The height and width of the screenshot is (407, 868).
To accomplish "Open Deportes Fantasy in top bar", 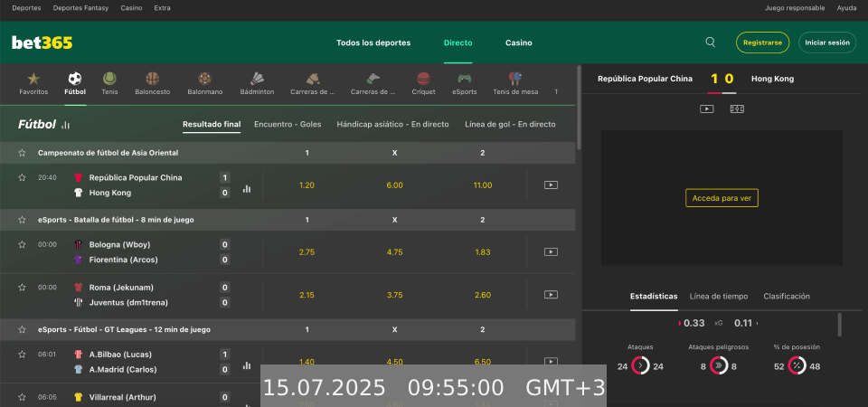I will click(x=80, y=8).
